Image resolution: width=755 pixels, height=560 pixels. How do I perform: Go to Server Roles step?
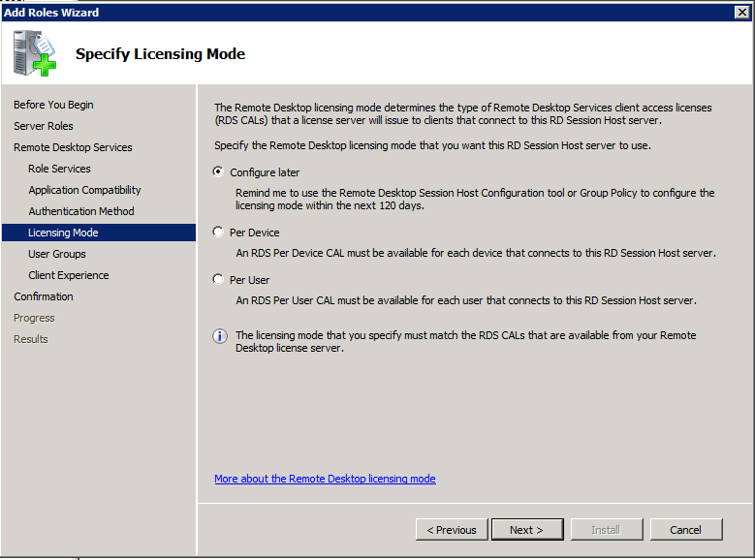tap(44, 126)
